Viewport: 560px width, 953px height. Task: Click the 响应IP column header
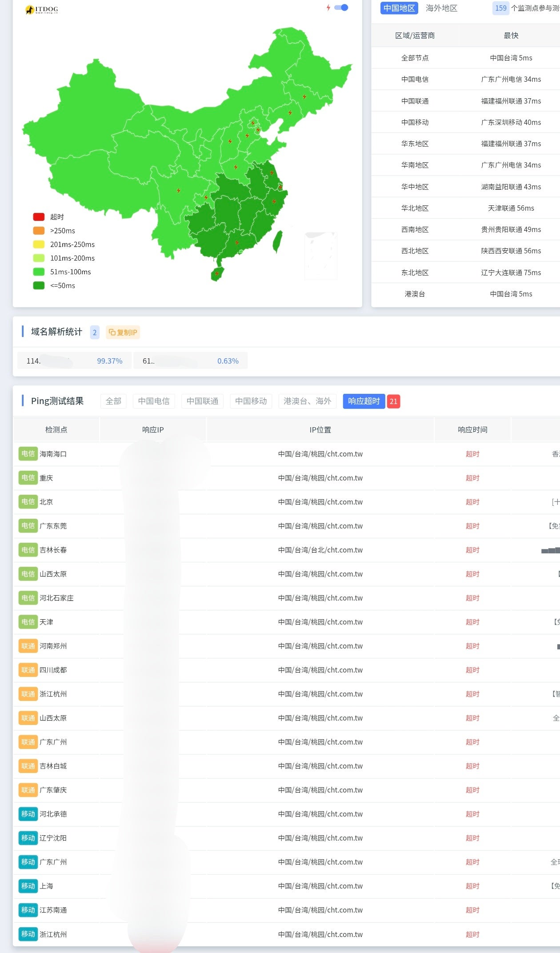tap(153, 430)
